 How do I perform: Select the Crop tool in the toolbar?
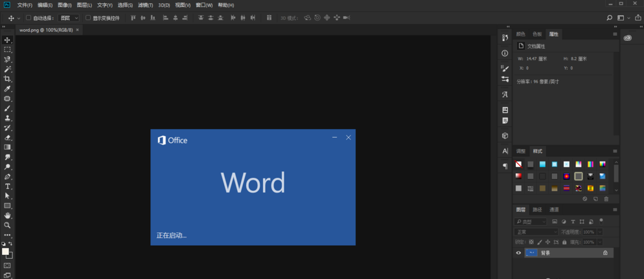tap(8, 79)
